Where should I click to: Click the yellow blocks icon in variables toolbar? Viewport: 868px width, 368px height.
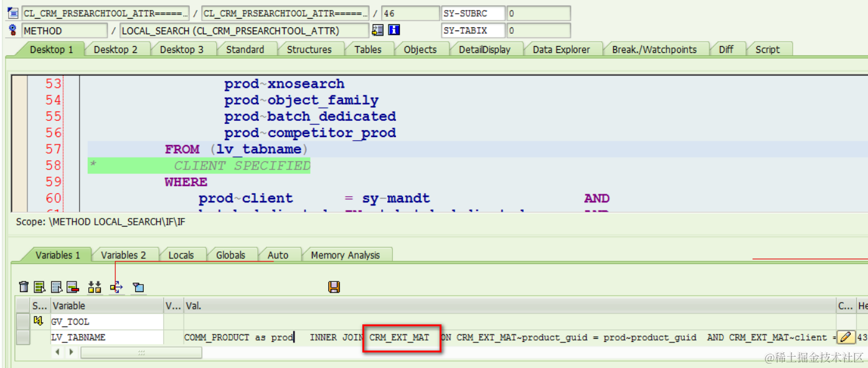95,286
